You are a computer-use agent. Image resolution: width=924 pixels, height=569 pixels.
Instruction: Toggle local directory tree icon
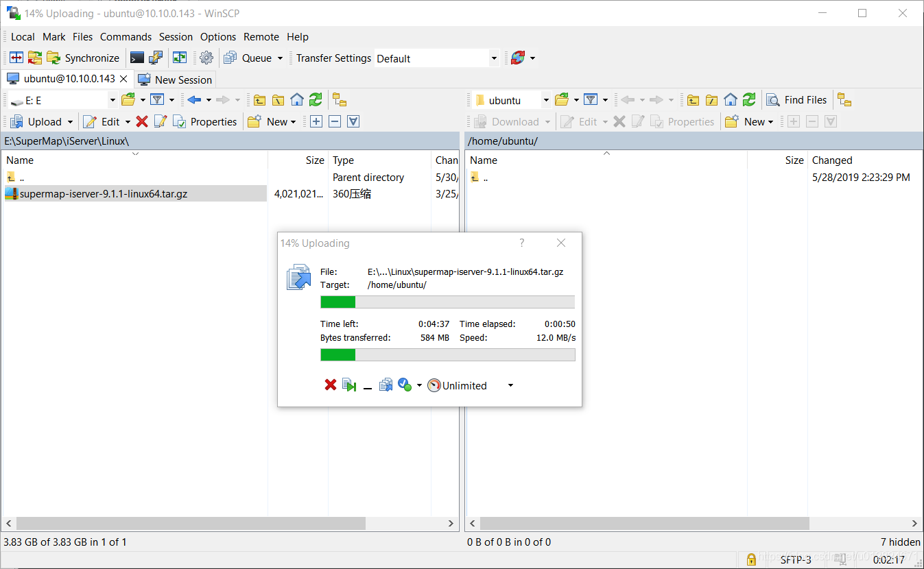[x=340, y=100]
